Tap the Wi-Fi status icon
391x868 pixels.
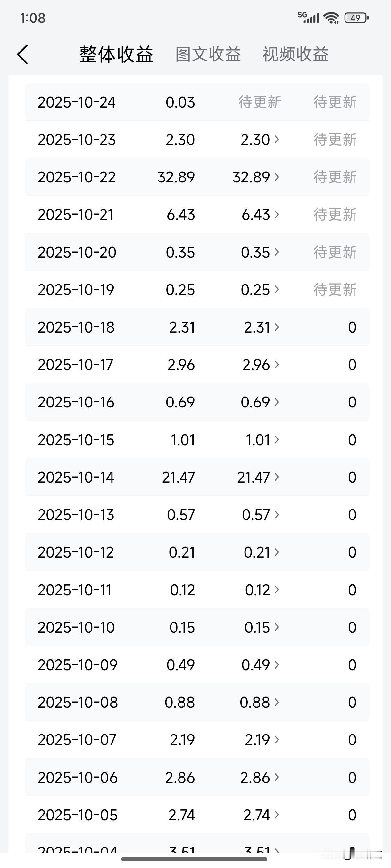[x=331, y=18]
